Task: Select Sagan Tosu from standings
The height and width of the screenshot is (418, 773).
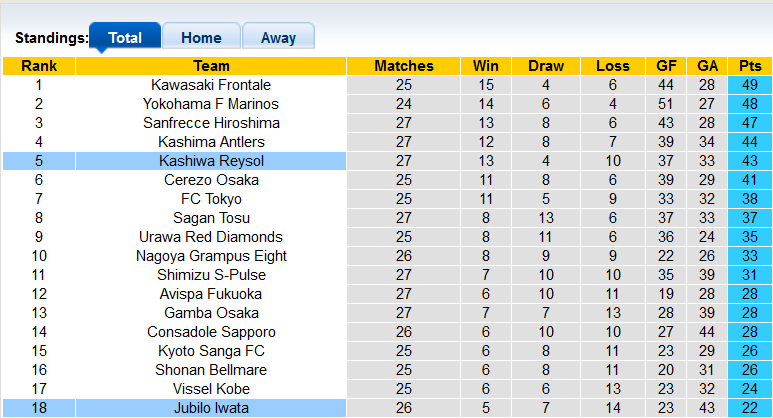Action: pos(211,218)
